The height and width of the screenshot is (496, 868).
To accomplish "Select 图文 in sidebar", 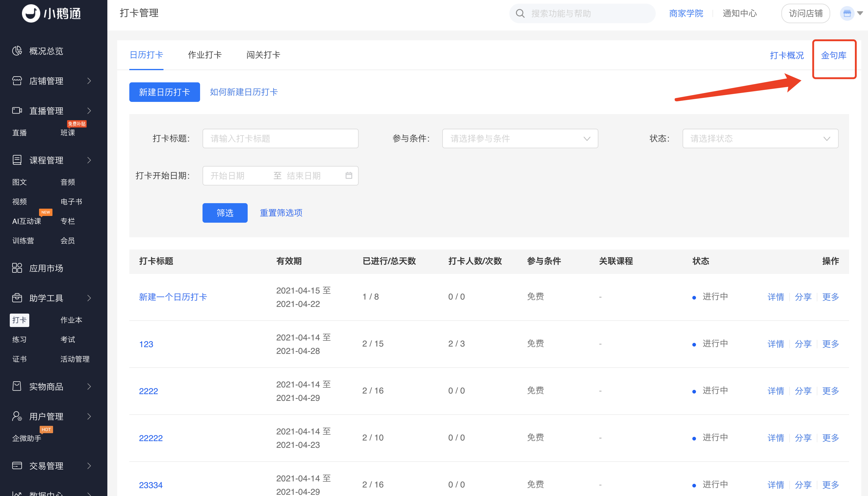I will pyautogui.click(x=20, y=182).
